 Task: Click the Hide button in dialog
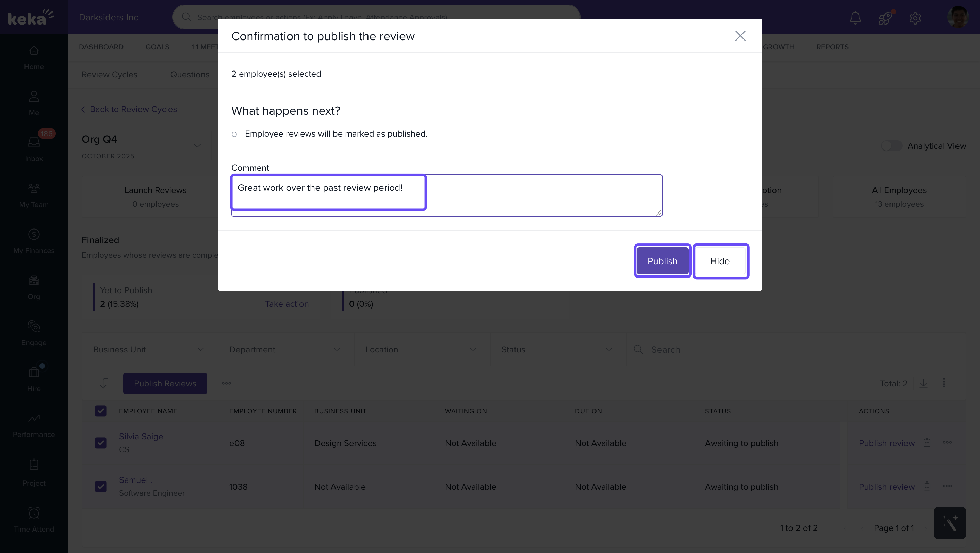[720, 261]
